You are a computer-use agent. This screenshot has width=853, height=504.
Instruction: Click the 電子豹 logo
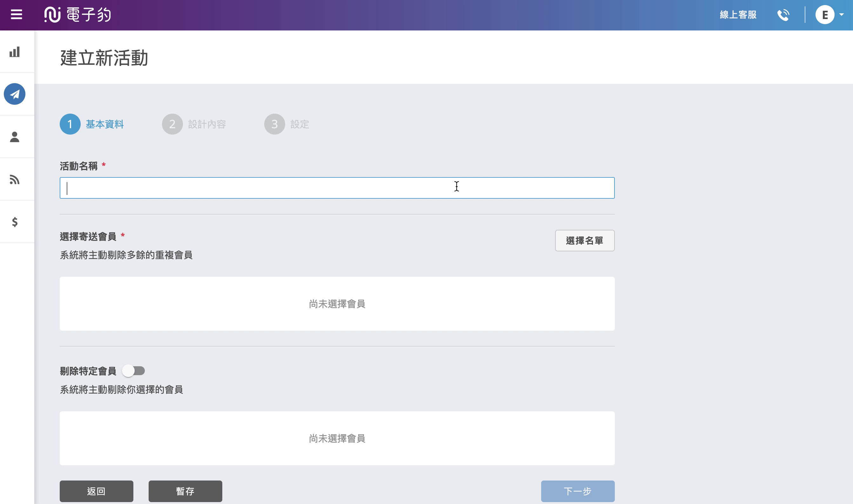(x=77, y=15)
